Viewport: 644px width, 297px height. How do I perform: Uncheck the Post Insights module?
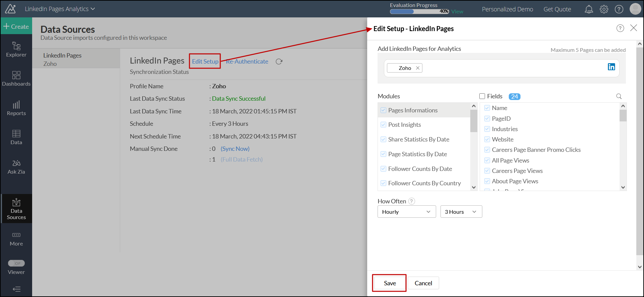[x=384, y=125]
